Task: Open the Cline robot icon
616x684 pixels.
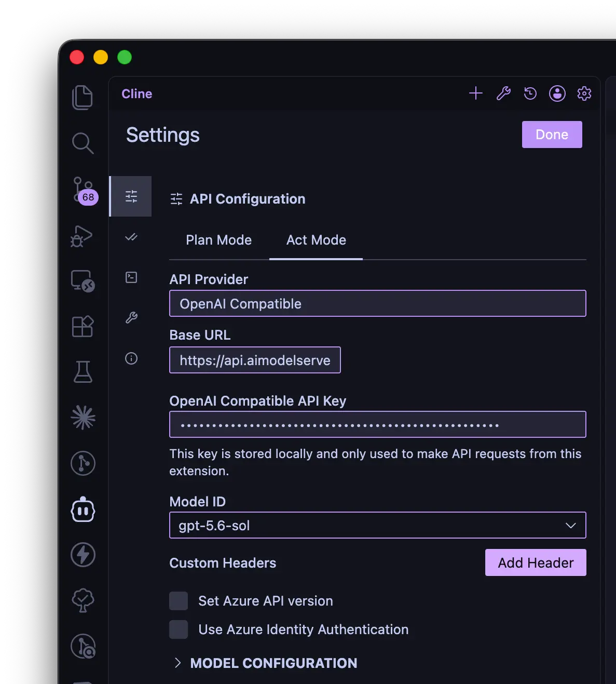Action: pos(83,509)
